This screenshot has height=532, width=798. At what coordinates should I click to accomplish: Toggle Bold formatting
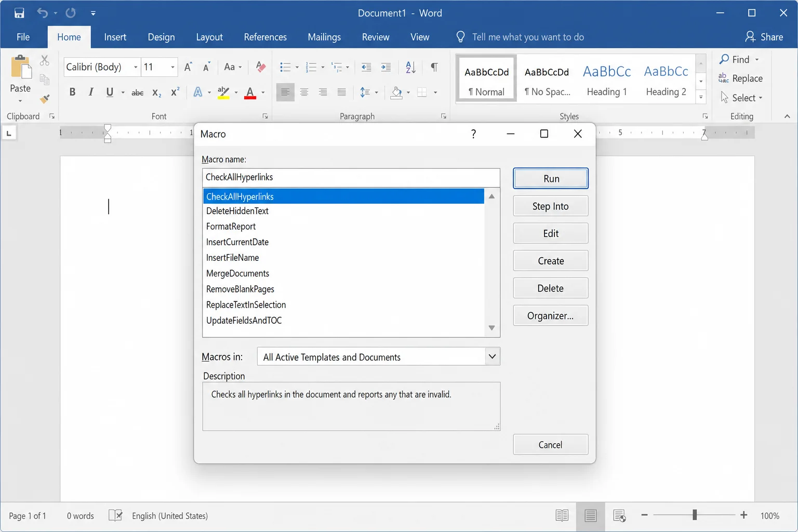pyautogui.click(x=72, y=92)
